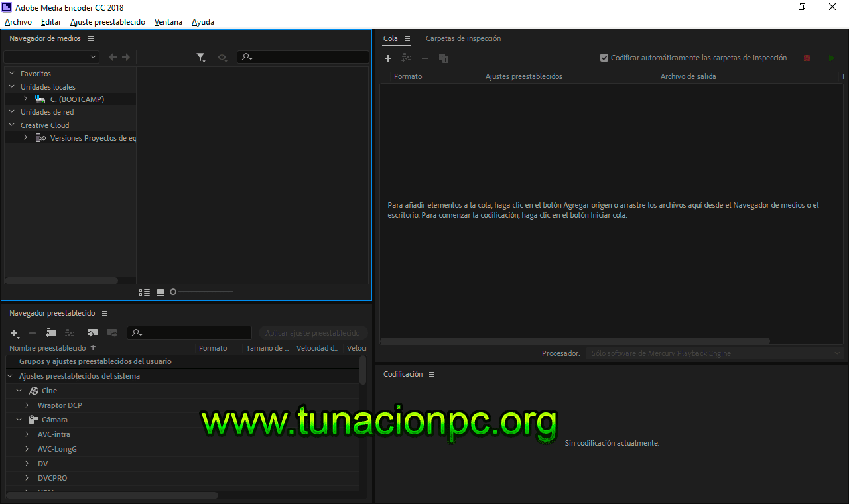
Task: Click the Export presets icon
Action: pos(112,333)
